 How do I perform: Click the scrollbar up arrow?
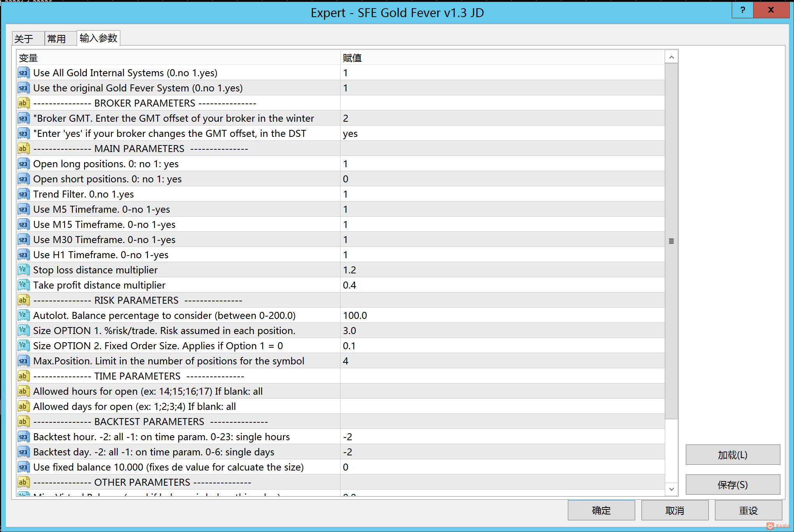click(x=671, y=57)
